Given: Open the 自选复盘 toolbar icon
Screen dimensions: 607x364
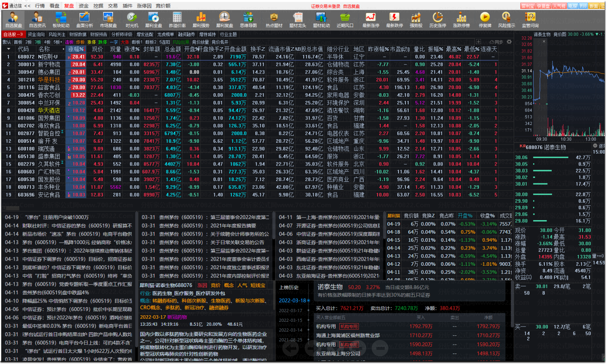Looking at the screenshot, I should 14,20.
